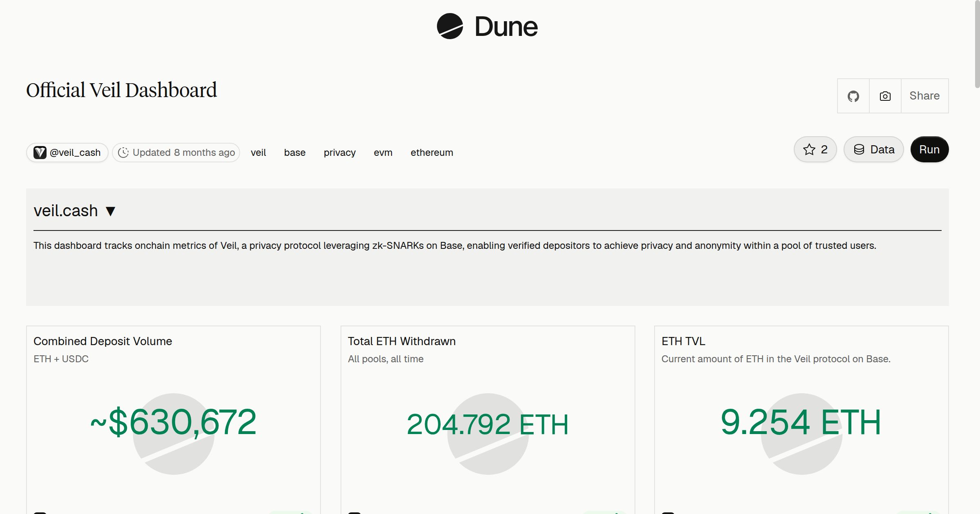Open the GitHub icon button

[853, 96]
